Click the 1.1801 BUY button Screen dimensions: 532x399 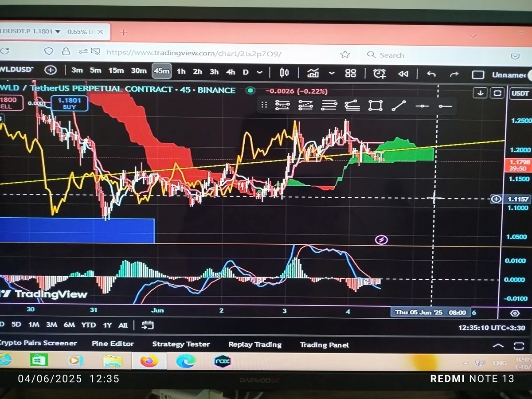pos(70,104)
